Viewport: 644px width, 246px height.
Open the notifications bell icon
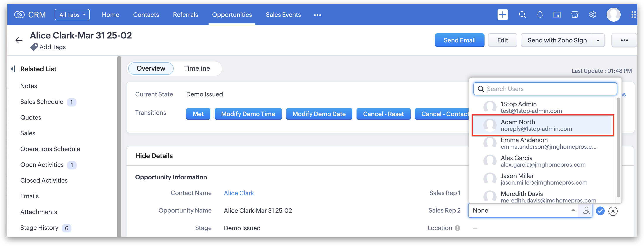pos(540,15)
